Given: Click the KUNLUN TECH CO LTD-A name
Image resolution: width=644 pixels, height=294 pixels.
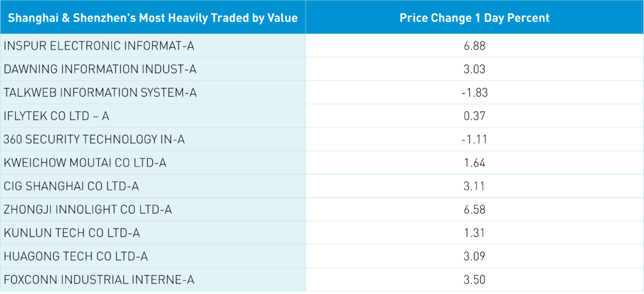Looking at the screenshot, I should pyautogui.click(x=72, y=233).
